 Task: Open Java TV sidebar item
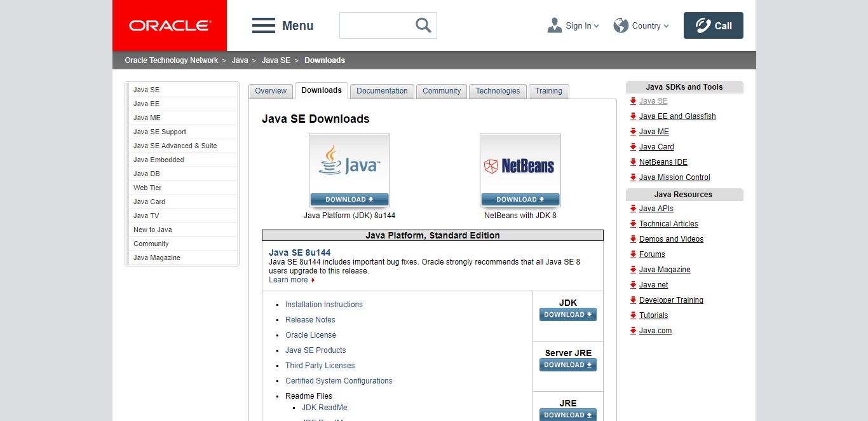(x=182, y=216)
